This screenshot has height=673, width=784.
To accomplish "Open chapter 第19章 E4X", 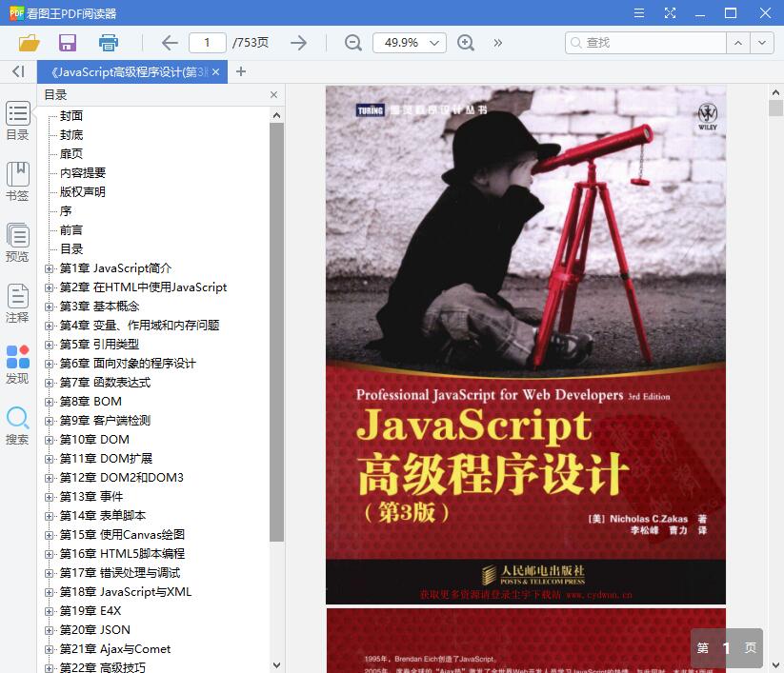I will click(90, 611).
